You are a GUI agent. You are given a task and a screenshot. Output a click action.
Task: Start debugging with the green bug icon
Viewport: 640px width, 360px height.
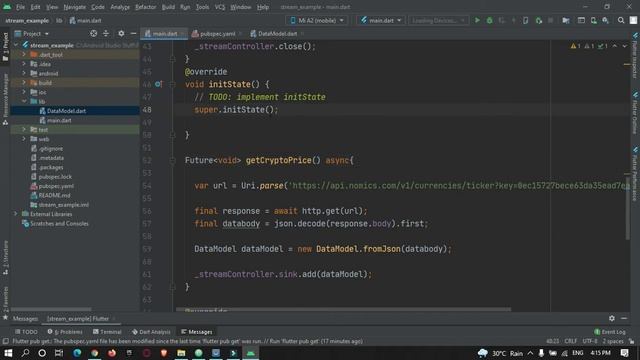click(489, 20)
